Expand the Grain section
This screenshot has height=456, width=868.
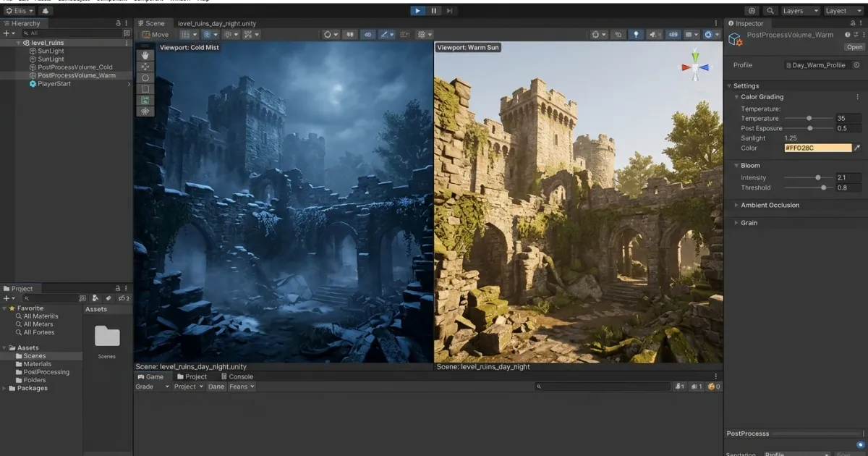tap(736, 223)
